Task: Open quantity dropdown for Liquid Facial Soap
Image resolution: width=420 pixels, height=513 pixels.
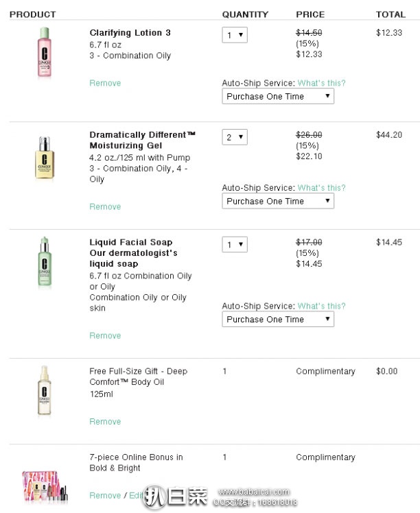Action: [x=234, y=245]
